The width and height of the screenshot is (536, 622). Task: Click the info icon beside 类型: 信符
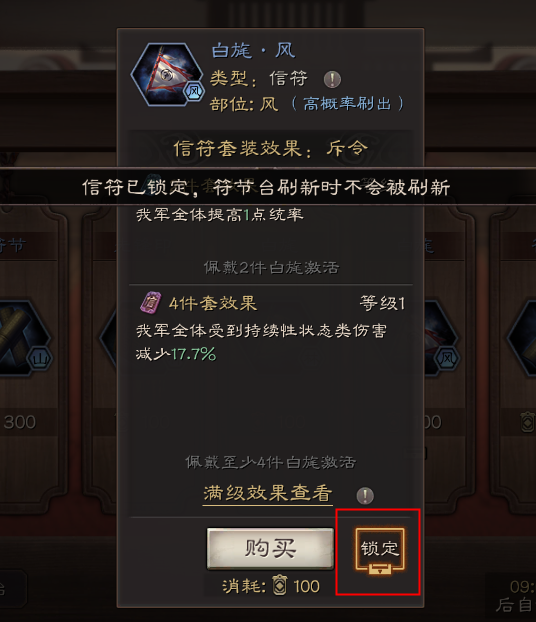[x=332, y=79]
